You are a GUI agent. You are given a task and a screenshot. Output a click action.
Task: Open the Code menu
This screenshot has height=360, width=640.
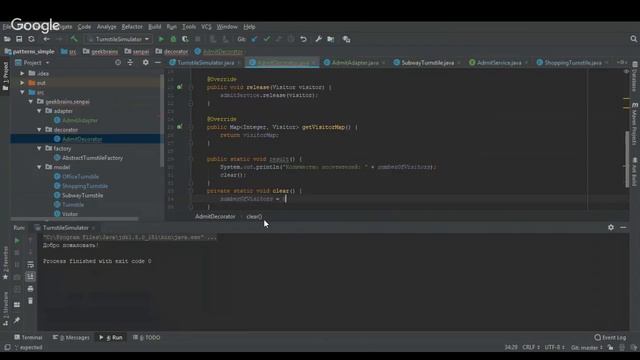(84, 27)
